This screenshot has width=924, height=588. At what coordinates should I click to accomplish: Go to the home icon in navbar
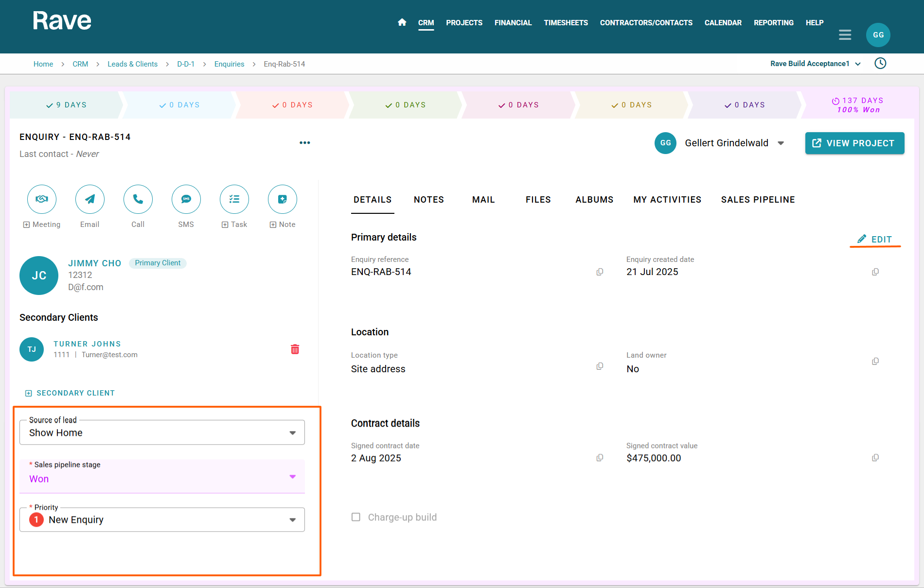coord(402,22)
